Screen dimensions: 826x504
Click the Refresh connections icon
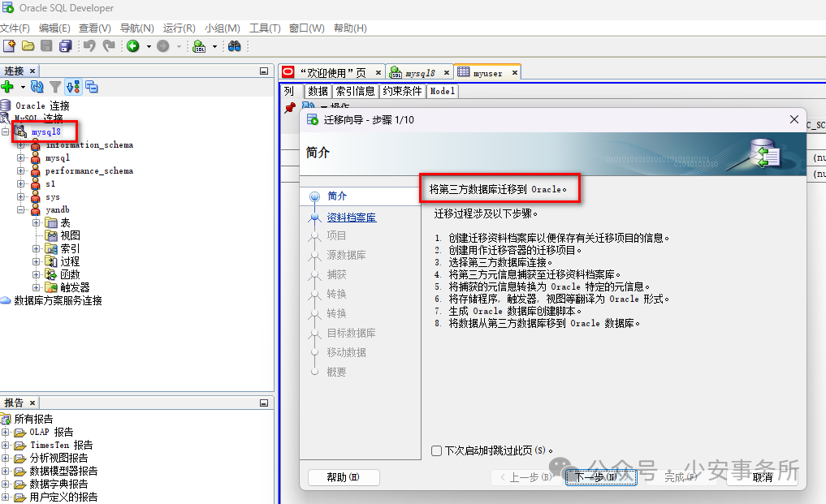[37, 86]
